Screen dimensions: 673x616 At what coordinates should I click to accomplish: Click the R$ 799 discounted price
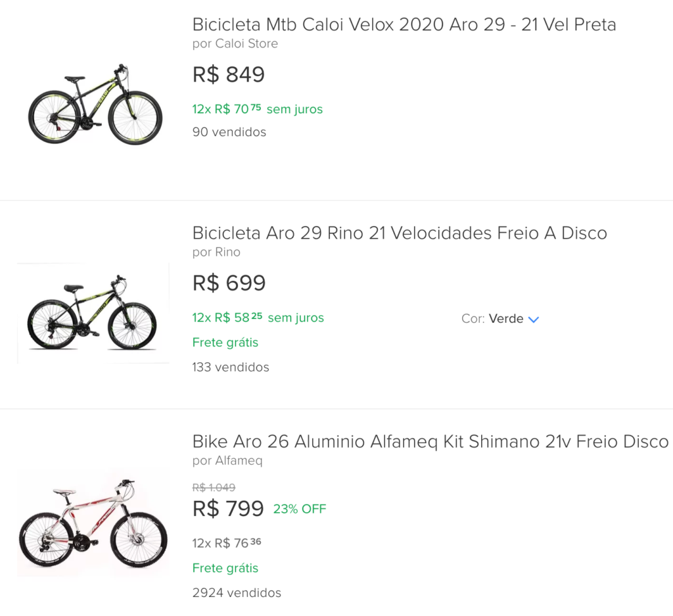227,508
